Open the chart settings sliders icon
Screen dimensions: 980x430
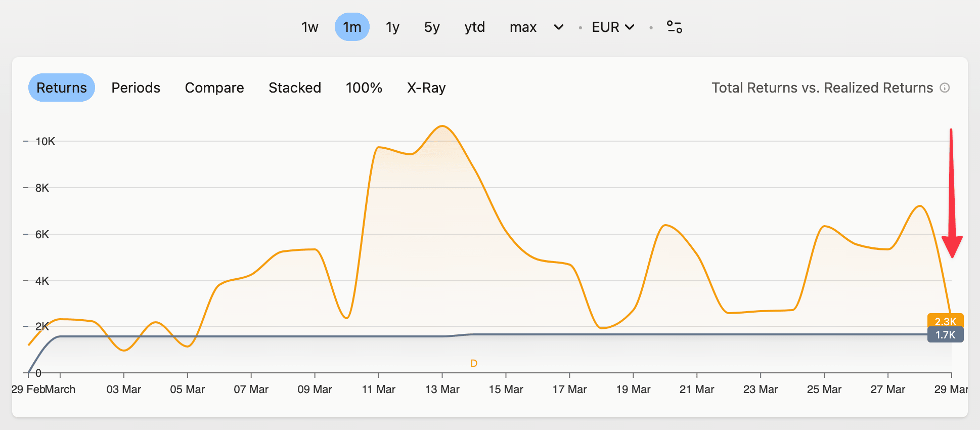click(674, 27)
